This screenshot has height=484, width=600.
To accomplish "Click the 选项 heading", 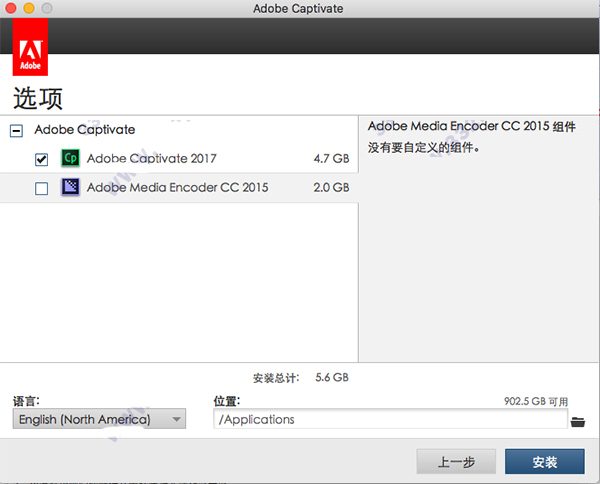I will [38, 98].
